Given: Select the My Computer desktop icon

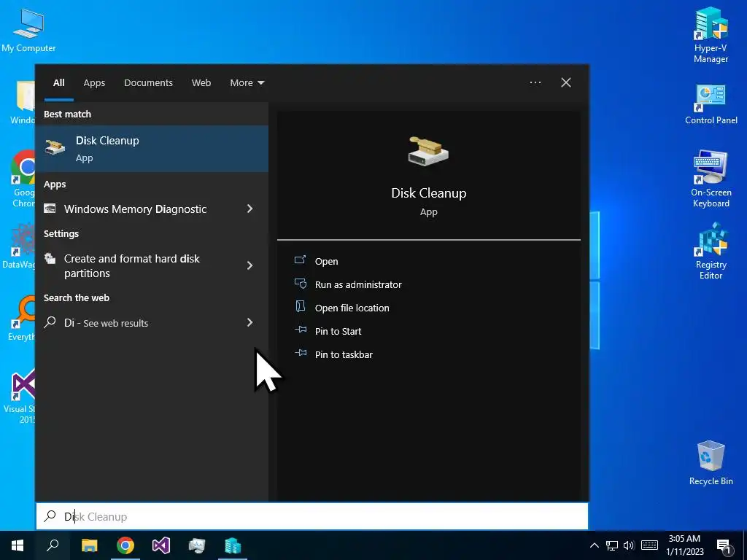Looking at the screenshot, I should pyautogui.click(x=28, y=31).
